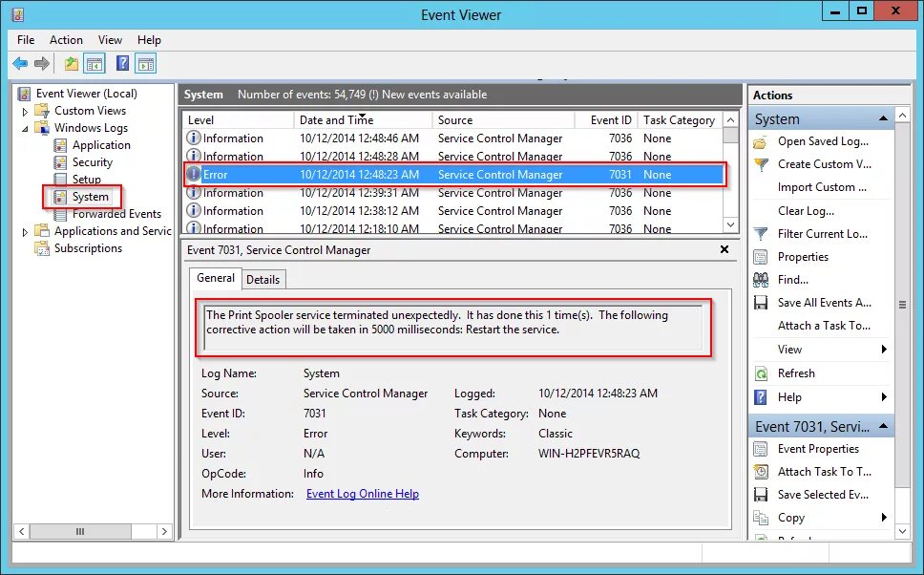Click the Find binoculars icon
Viewport: 924px width, 575px height.
pyautogui.click(x=761, y=280)
